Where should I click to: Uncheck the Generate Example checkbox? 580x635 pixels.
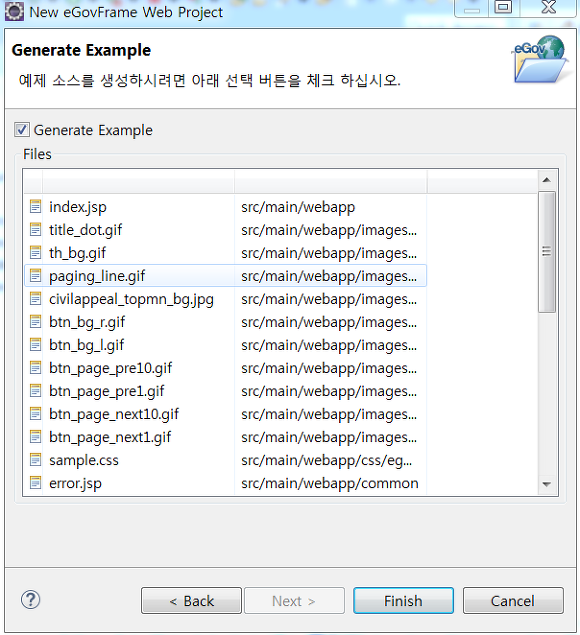tap(21, 130)
